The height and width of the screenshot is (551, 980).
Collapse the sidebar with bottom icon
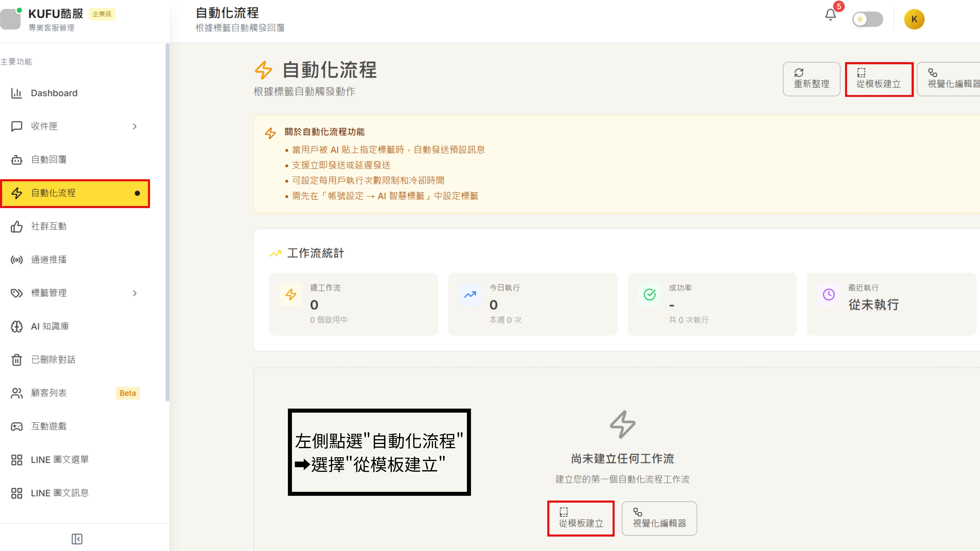pyautogui.click(x=77, y=538)
